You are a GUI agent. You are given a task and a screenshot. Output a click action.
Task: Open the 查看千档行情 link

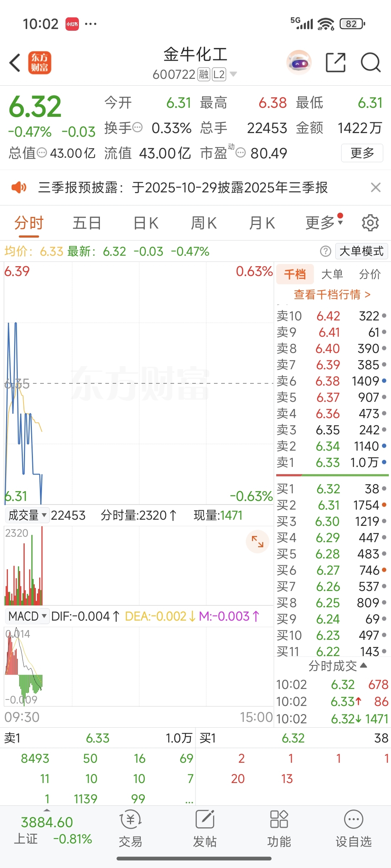[x=332, y=294]
